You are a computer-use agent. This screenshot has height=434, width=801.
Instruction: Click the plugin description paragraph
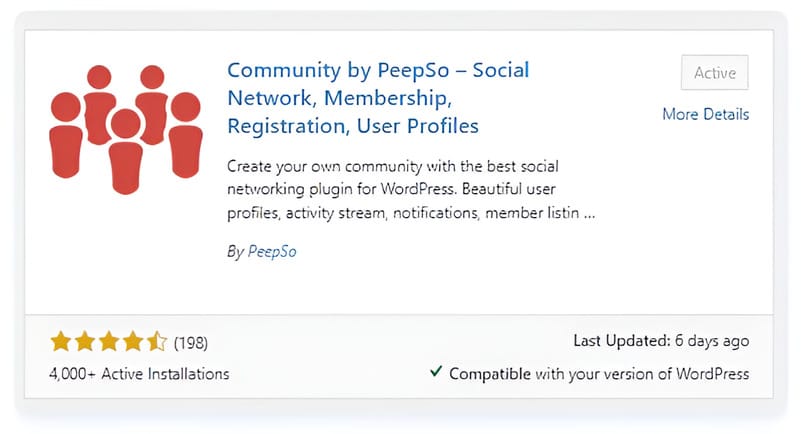coord(411,189)
